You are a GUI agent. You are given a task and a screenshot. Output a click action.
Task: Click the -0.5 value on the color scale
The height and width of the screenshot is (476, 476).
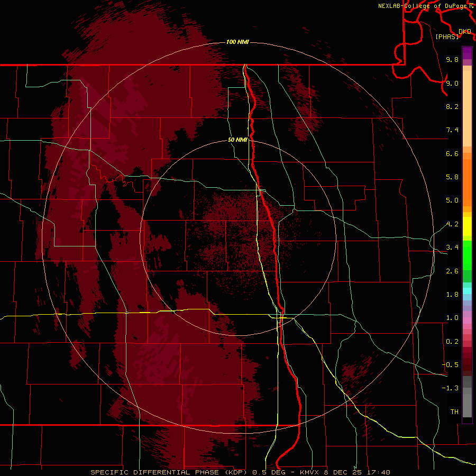(x=450, y=365)
